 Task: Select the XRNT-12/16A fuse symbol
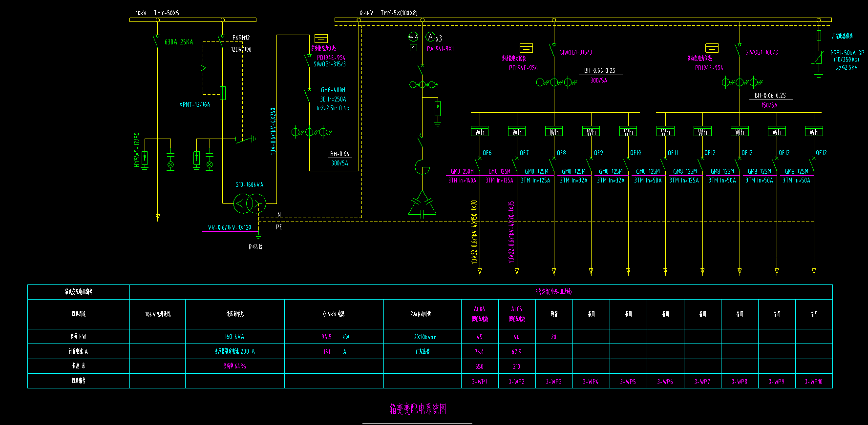coord(223,93)
